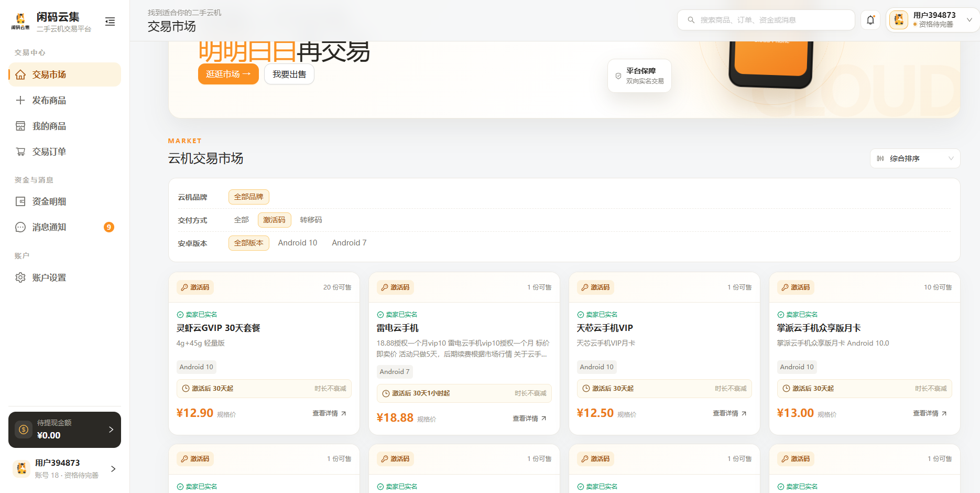Click the 雷电云手机 title

[x=397, y=328]
